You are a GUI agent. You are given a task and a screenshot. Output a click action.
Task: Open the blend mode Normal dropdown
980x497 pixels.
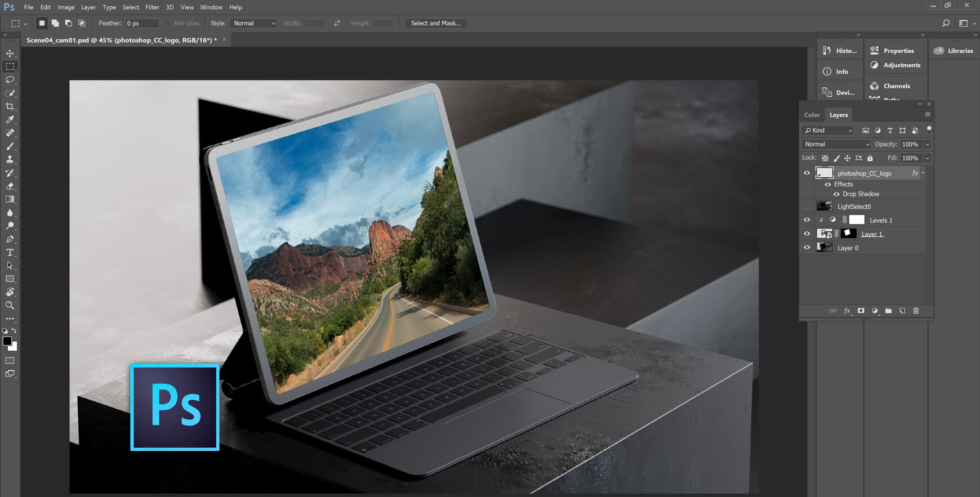click(836, 145)
